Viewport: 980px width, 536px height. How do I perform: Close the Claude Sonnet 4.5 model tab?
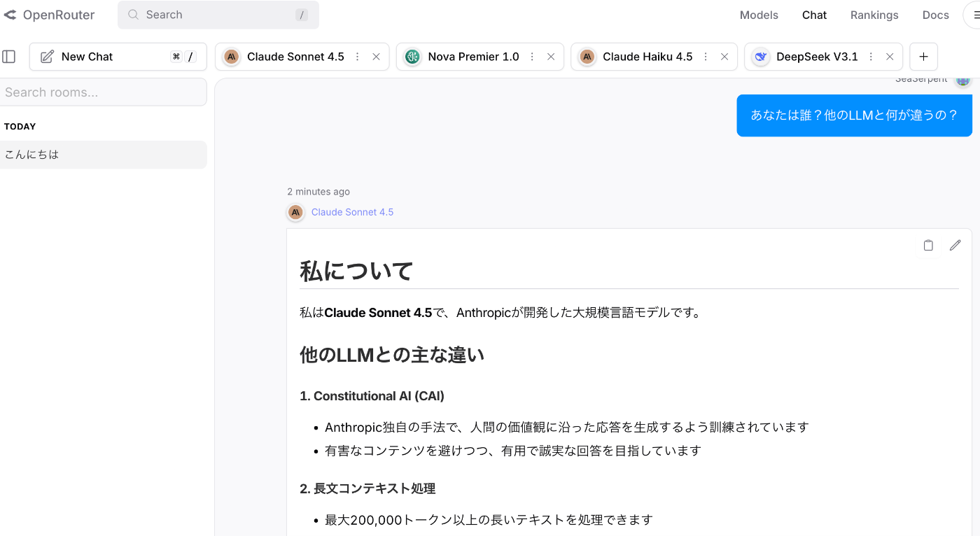pos(376,57)
